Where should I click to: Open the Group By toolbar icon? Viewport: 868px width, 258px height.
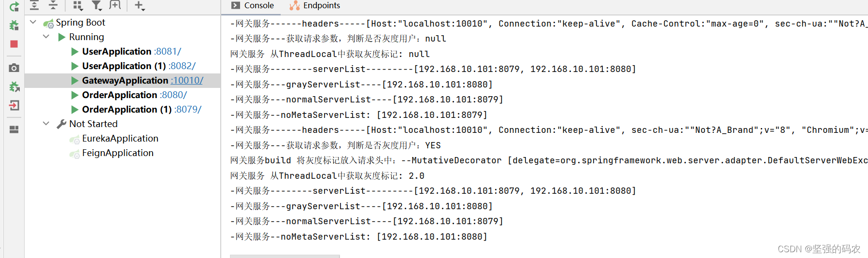tap(77, 5)
